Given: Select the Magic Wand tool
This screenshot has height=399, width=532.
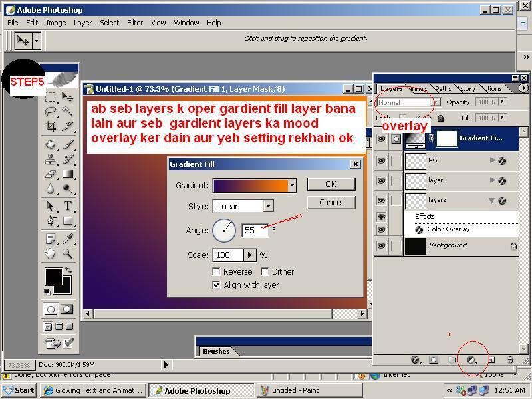Looking at the screenshot, I should click(68, 112).
